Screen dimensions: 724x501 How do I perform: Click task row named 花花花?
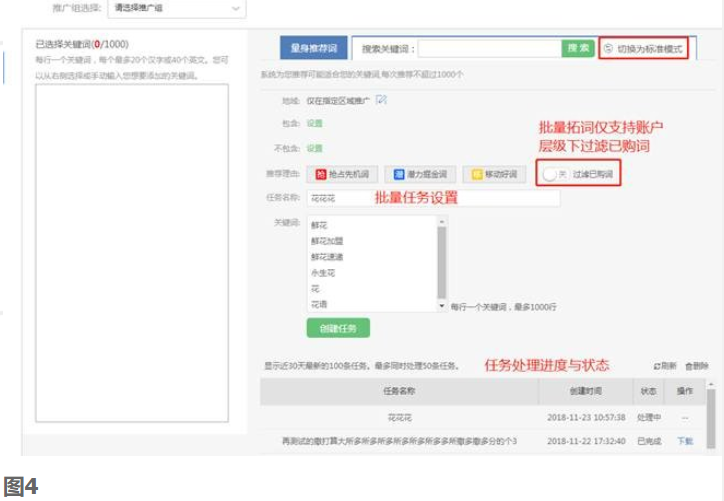click(399, 417)
